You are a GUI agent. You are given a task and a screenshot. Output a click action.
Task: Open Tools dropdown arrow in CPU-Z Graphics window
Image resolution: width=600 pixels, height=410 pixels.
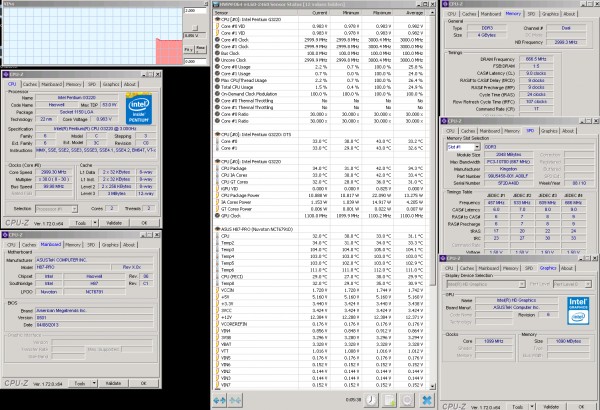pyautogui.click(x=532, y=406)
